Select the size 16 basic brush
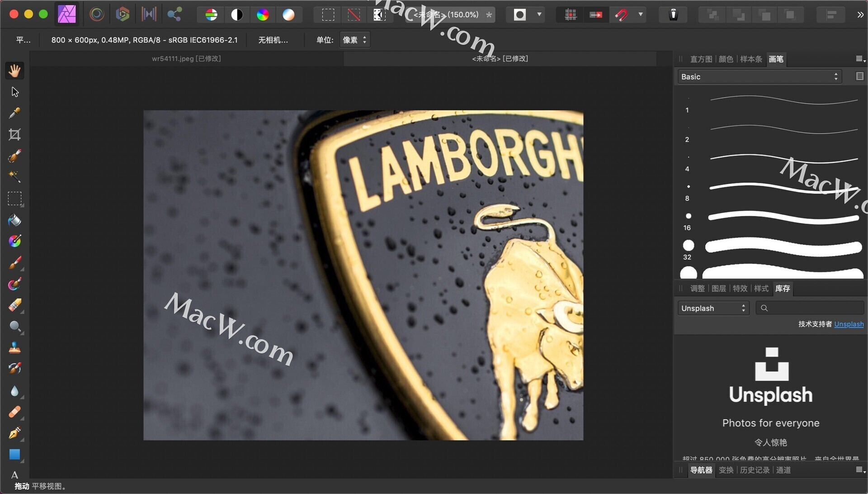The height and width of the screenshot is (494, 868). [x=771, y=220]
